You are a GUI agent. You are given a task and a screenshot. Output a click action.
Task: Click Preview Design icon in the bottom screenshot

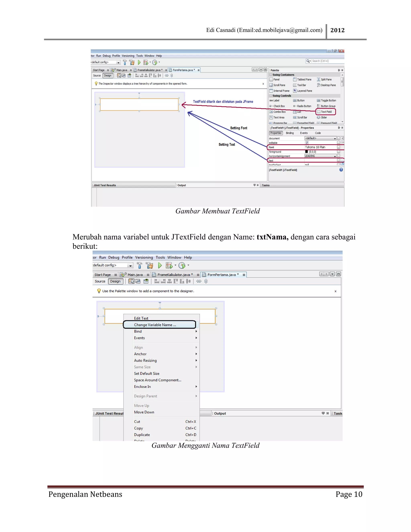click(x=146, y=281)
